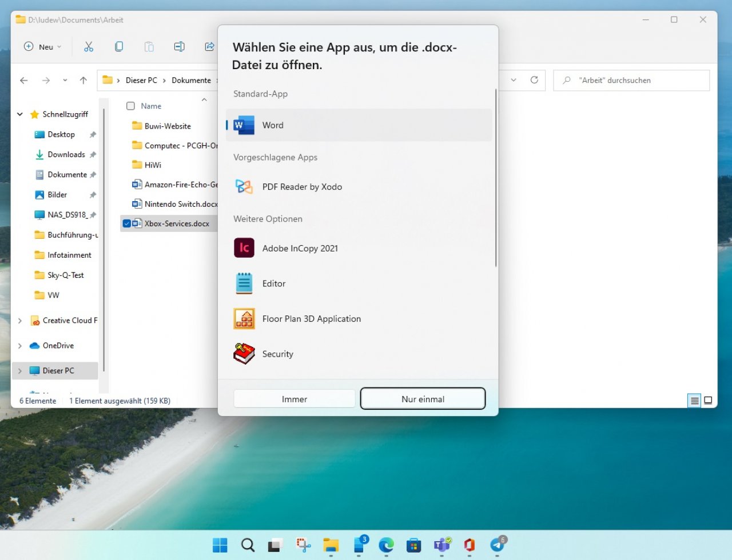
Task: Expand chevron after Dieser PC breadcrumb
Action: [x=164, y=81]
